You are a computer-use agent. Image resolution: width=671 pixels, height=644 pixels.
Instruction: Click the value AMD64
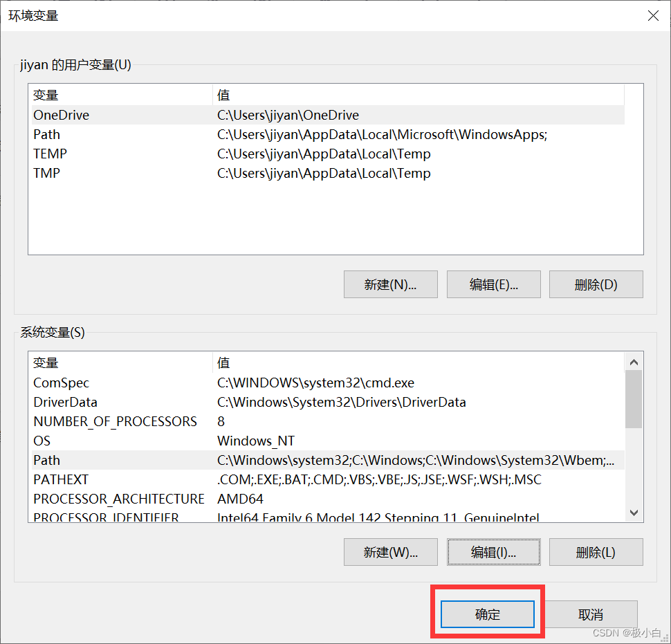[240, 499]
